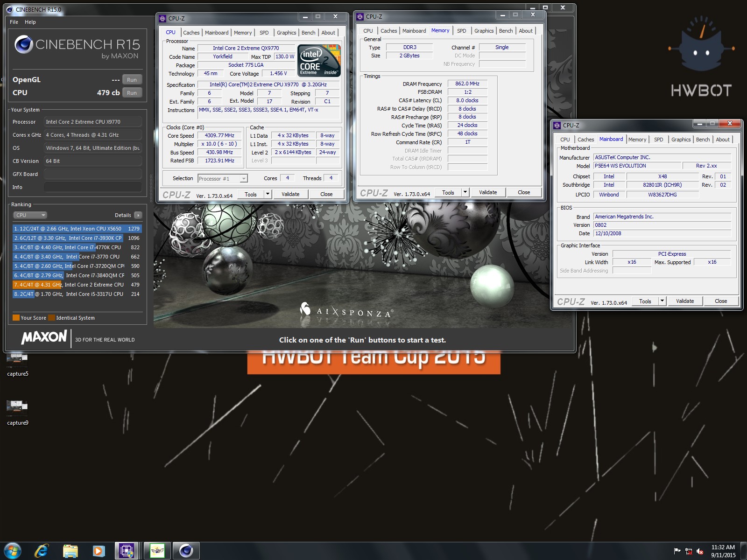This screenshot has height=560, width=747.
Task: Click the muted volume tray icon
Action: coord(700,551)
